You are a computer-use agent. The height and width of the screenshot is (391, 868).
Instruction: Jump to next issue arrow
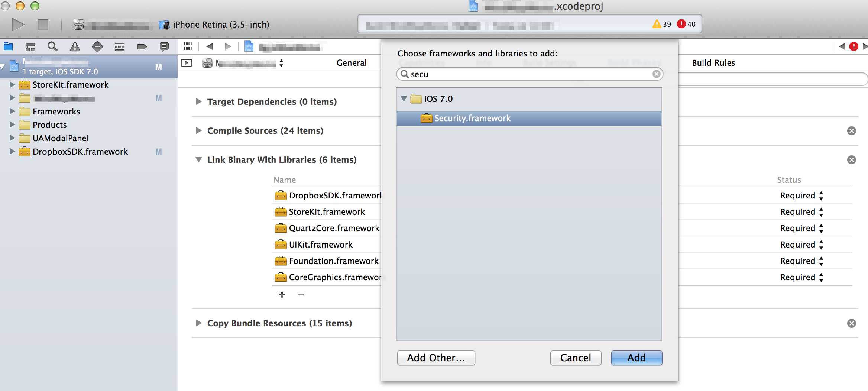click(865, 46)
